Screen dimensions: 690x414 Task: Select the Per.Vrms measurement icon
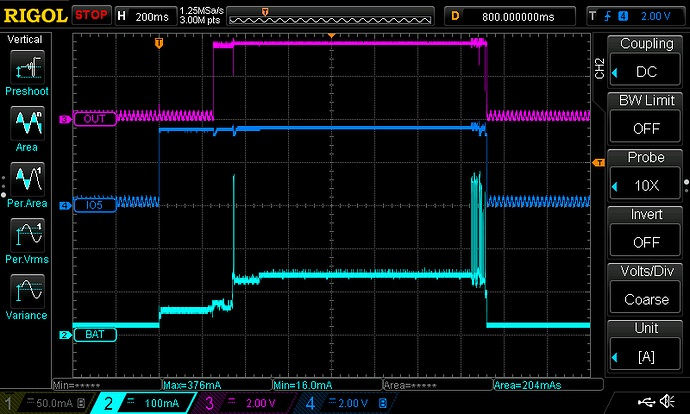click(x=27, y=235)
